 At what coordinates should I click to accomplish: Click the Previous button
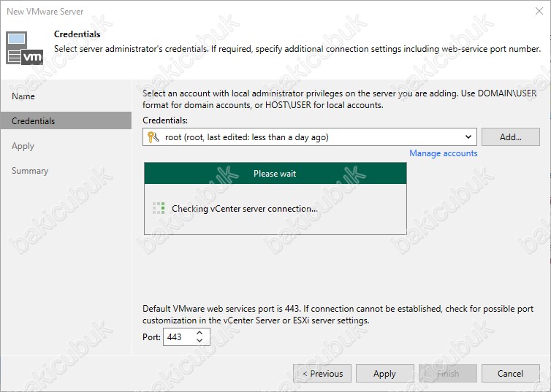[x=322, y=374]
